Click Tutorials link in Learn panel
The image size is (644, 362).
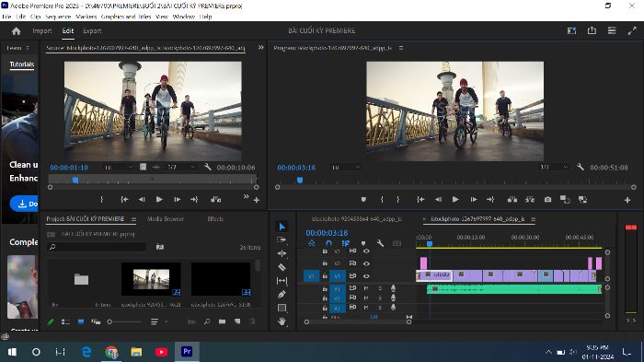22,64
